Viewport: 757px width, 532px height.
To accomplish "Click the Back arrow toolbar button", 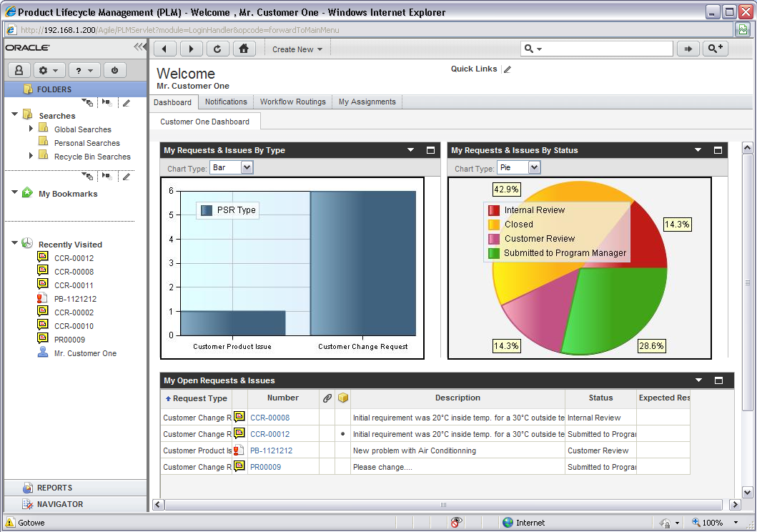I will [x=164, y=49].
